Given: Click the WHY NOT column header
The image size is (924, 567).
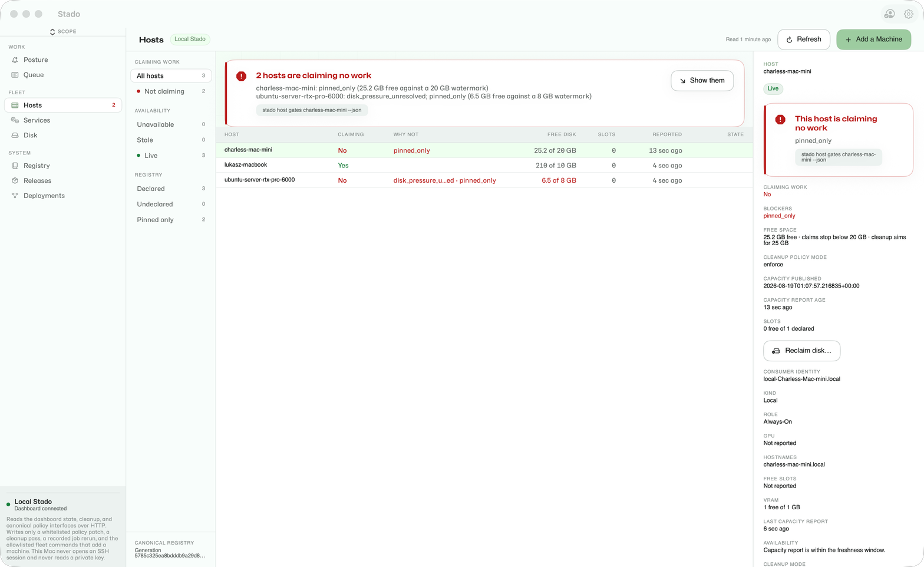Looking at the screenshot, I should click(x=406, y=135).
